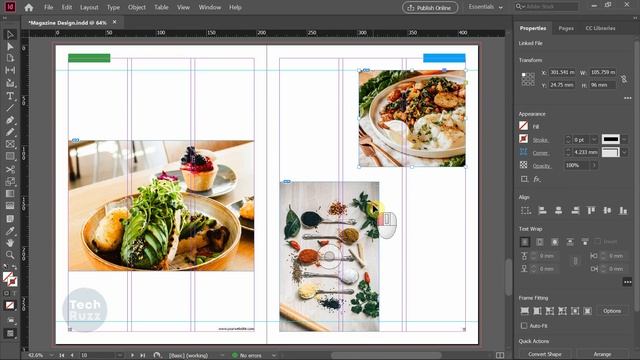
Task: Open more Transform options ellipsis
Action: [627, 98]
